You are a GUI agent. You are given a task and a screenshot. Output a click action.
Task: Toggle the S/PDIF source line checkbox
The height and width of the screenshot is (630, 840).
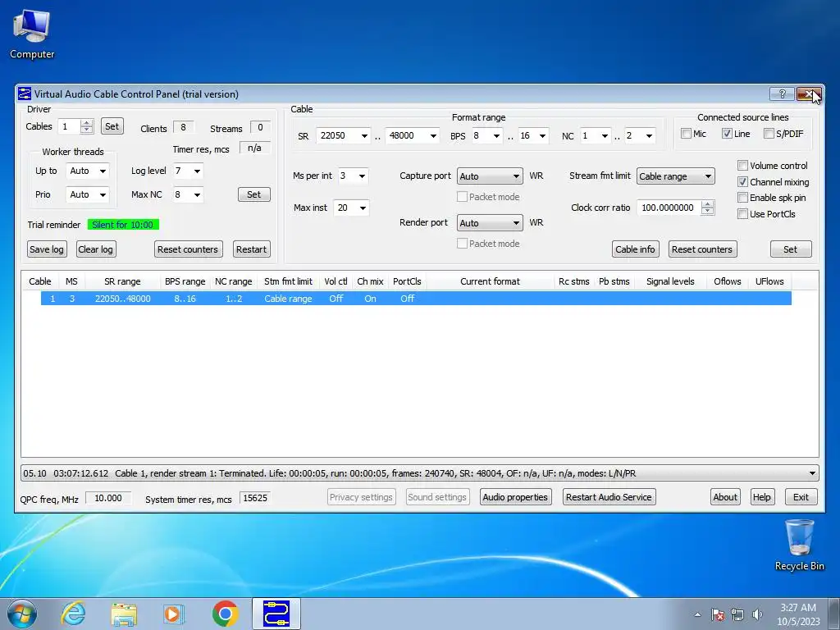point(769,134)
